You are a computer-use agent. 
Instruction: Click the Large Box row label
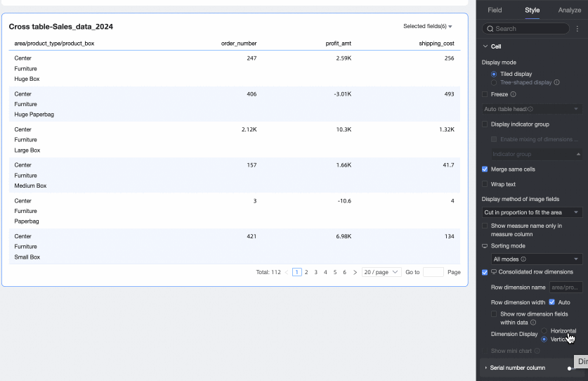pos(27,150)
